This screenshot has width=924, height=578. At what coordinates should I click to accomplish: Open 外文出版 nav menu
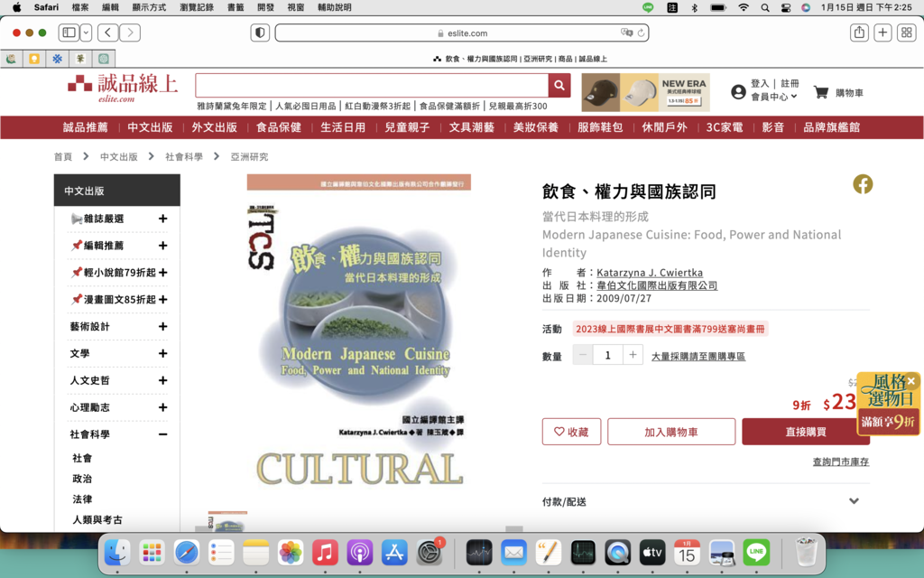coord(214,127)
